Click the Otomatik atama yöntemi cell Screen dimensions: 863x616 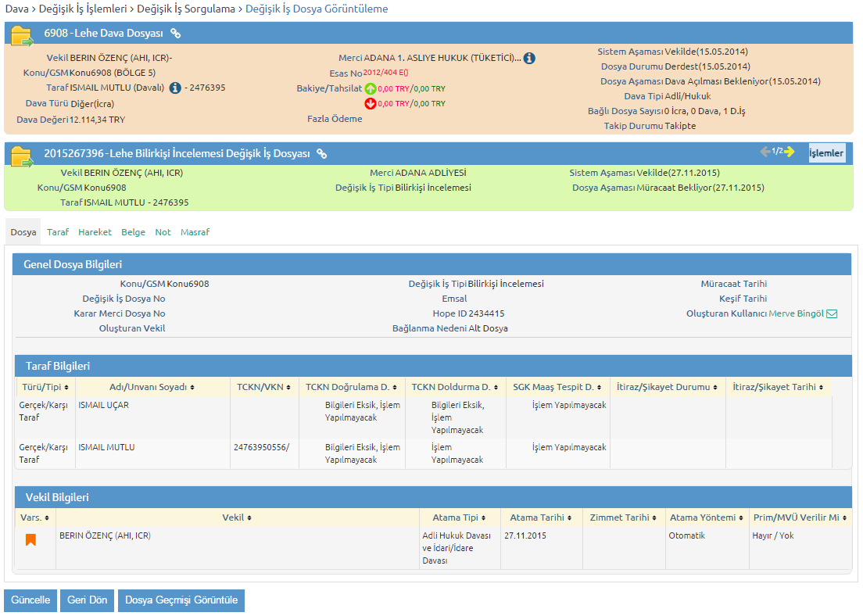coord(687,535)
